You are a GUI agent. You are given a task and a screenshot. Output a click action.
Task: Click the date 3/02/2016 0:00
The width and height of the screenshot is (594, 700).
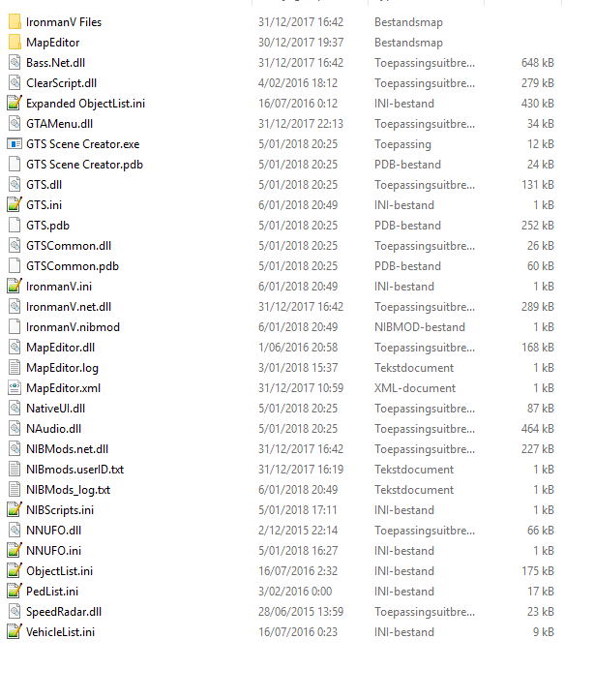pyautogui.click(x=295, y=591)
